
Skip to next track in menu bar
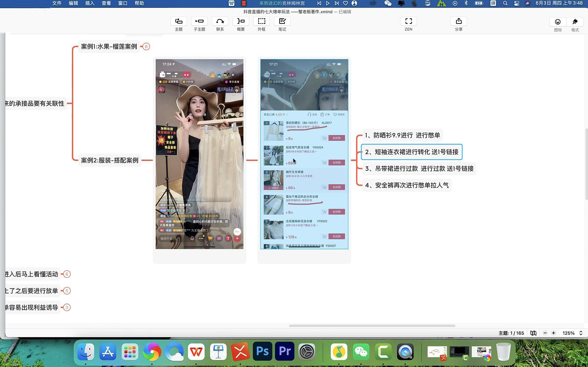coord(337,3)
